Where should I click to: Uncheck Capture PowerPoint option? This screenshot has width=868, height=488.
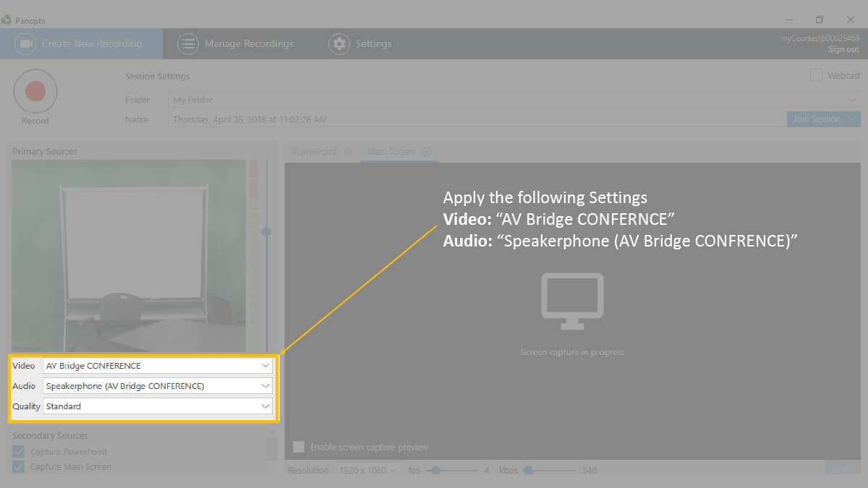click(x=19, y=452)
